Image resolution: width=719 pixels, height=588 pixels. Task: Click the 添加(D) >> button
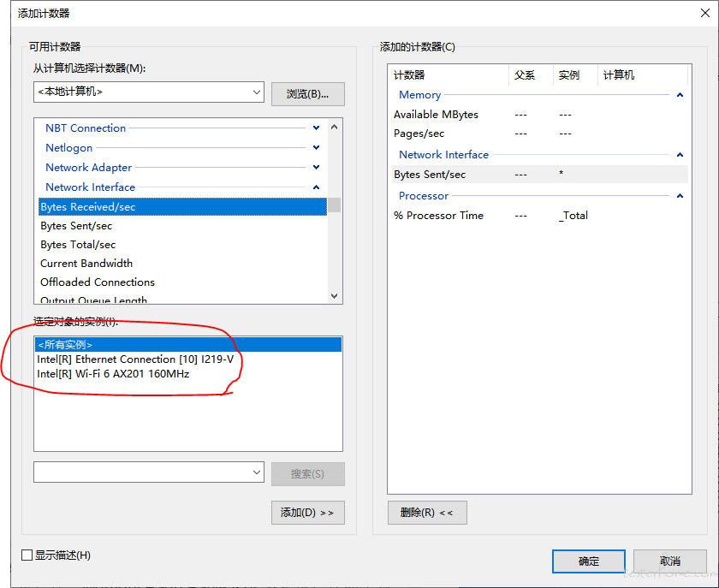307,513
